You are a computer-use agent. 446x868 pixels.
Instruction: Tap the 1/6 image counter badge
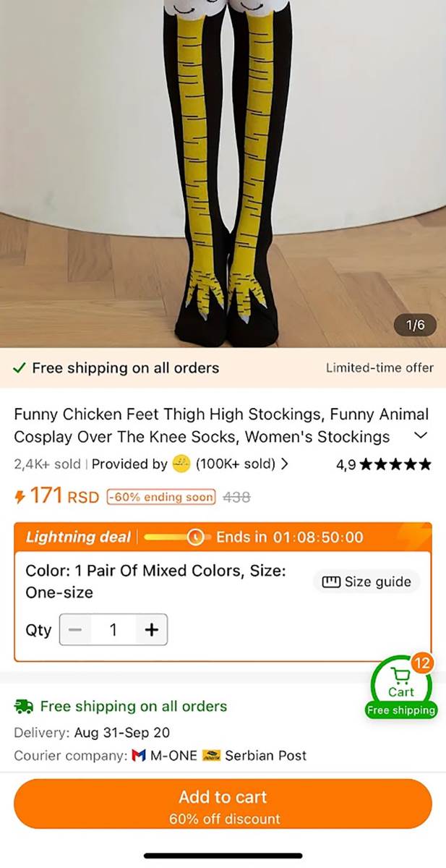[x=416, y=325]
